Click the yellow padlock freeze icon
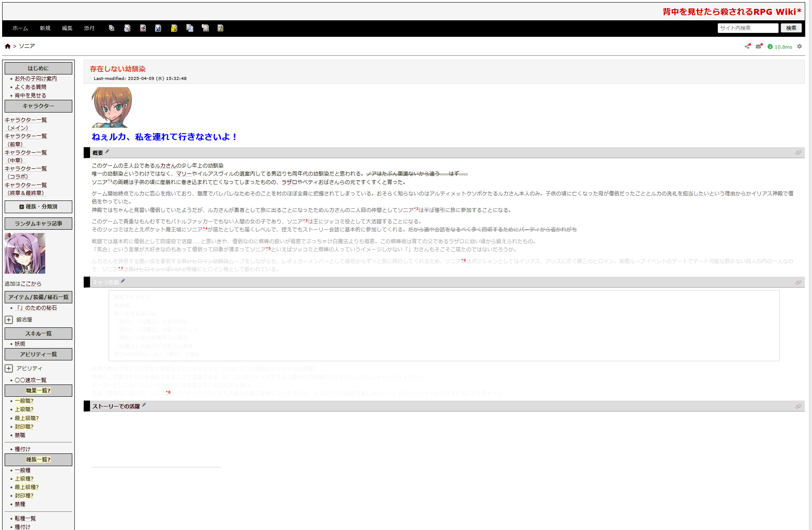 174,28
